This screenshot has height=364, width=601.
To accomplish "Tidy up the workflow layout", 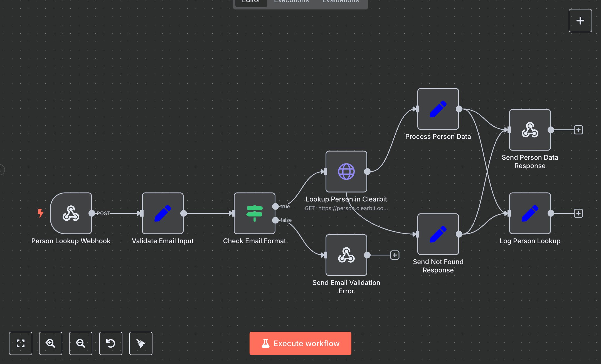I will click(x=141, y=343).
